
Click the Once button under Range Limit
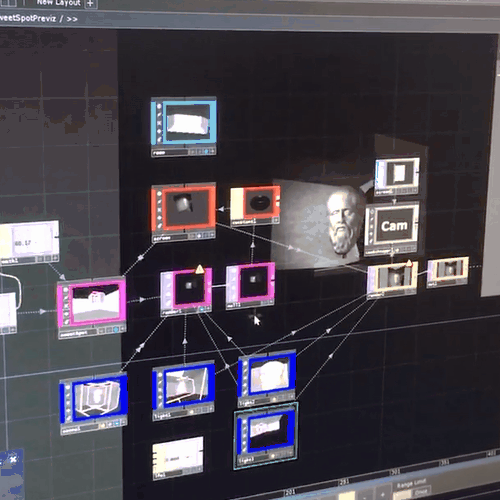click(421, 491)
